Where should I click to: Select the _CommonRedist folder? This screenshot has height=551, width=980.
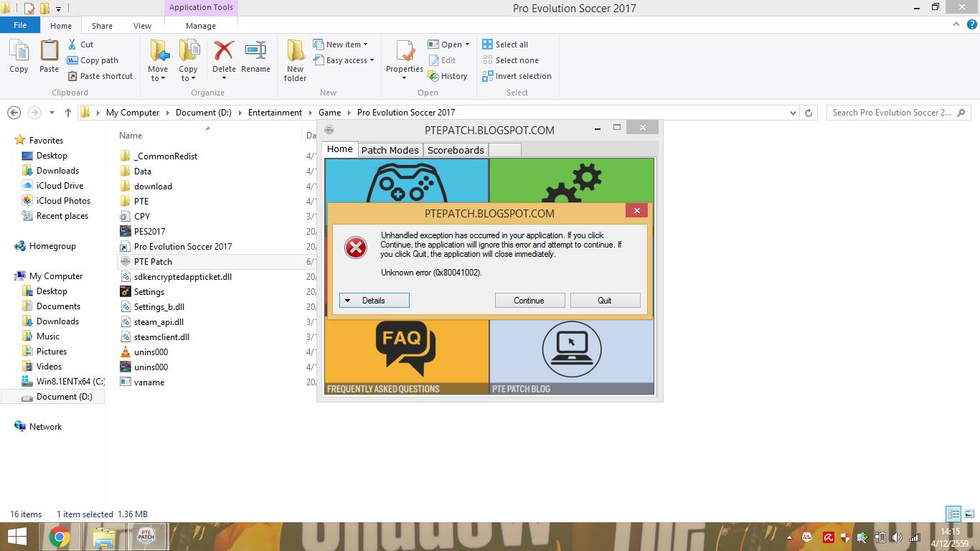point(165,156)
